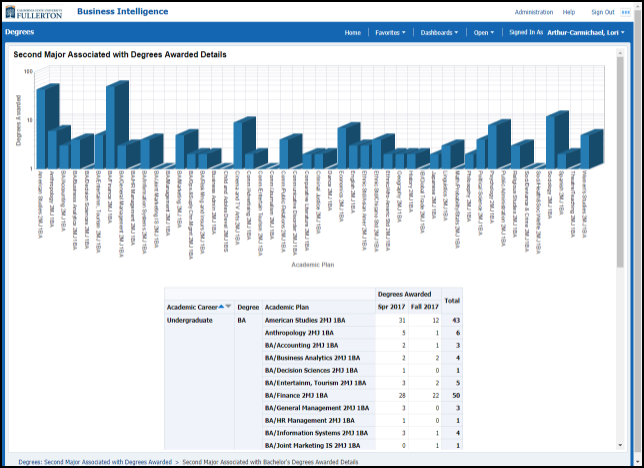The height and width of the screenshot is (468, 644).
Task: Select the Degrees dashboard title
Action: click(20, 32)
